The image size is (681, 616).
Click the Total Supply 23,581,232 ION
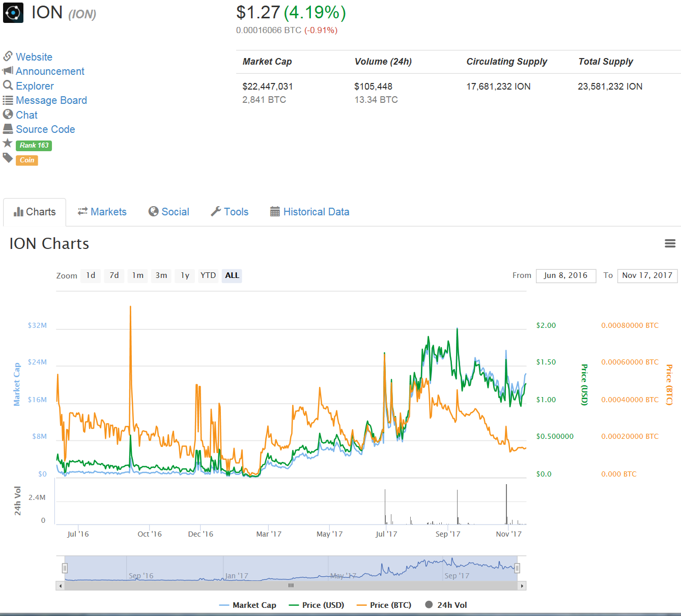[610, 87]
